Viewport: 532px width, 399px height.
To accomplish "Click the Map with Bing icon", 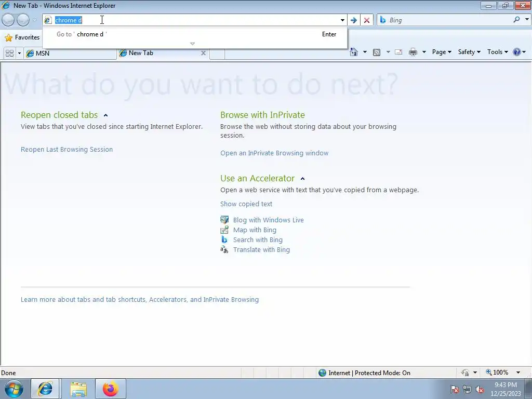I will 224,230.
